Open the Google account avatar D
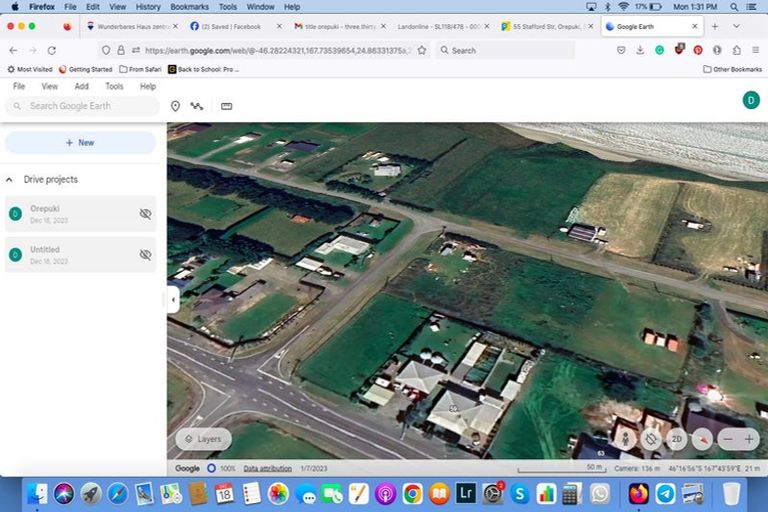This screenshot has height=512, width=768. [751, 100]
